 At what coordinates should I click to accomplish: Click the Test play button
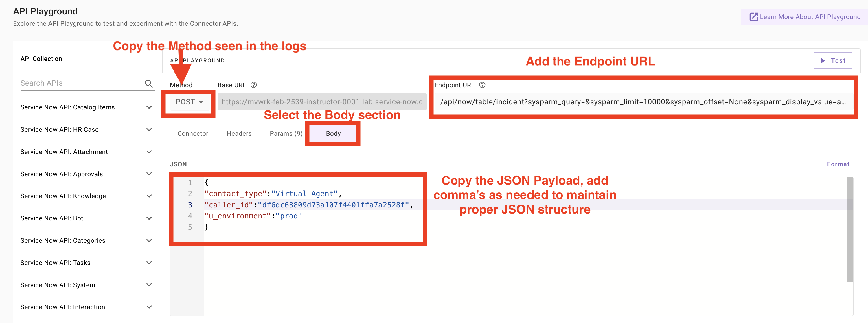pos(833,61)
